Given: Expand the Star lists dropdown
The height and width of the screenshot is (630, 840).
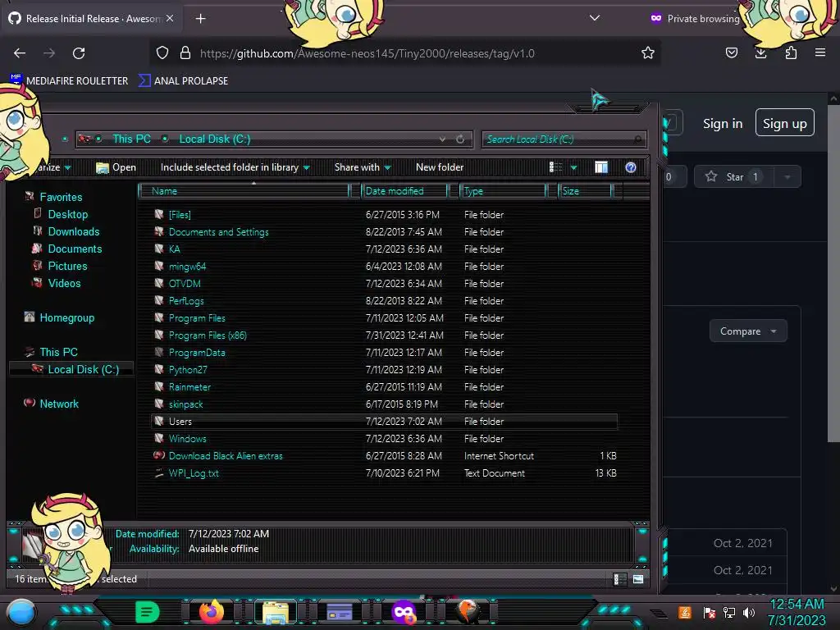Looking at the screenshot, I should (787, 177).
